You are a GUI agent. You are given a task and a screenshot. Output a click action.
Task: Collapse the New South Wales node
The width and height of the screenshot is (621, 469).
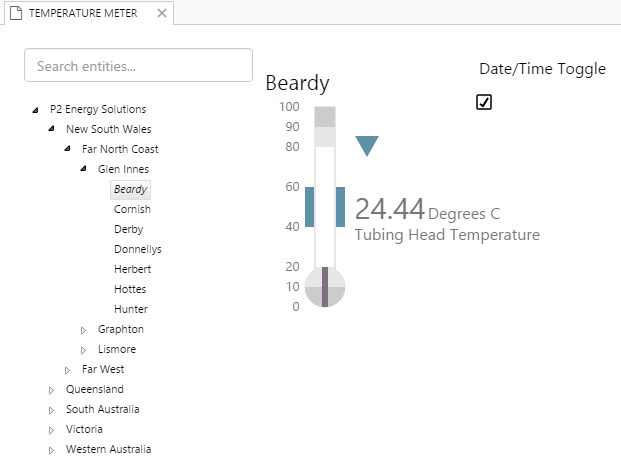click(53, 130)
